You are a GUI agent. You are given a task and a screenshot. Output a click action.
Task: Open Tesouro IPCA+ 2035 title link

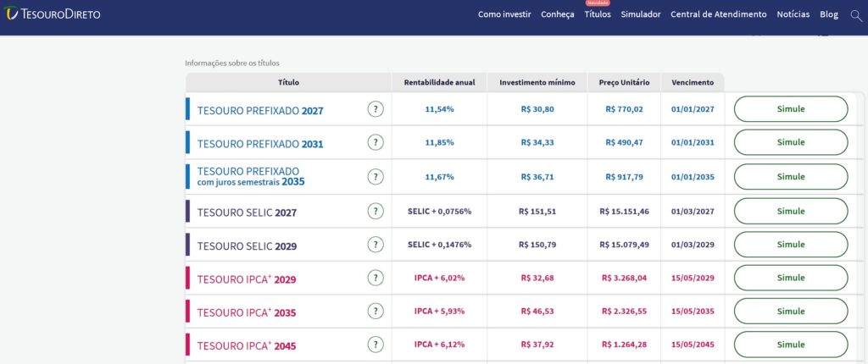click(247, 312)
